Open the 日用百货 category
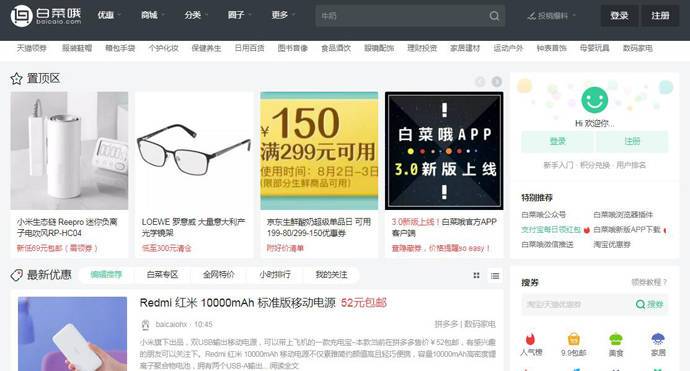Screen dimensions: 690x371 coord(250,48)
